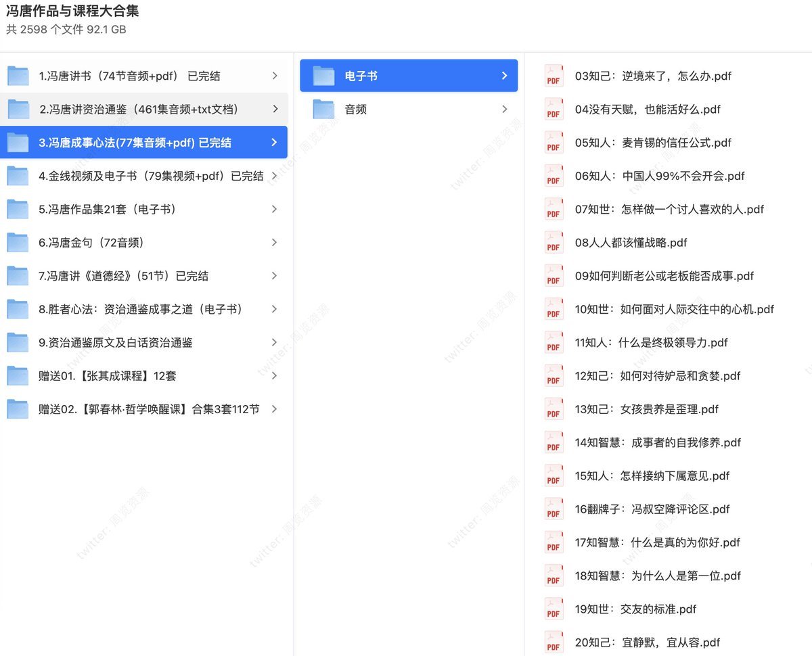812x656 pixels.
Task: Click folder icon of 3.冯唐成事心法
Action: pos(18,142)
